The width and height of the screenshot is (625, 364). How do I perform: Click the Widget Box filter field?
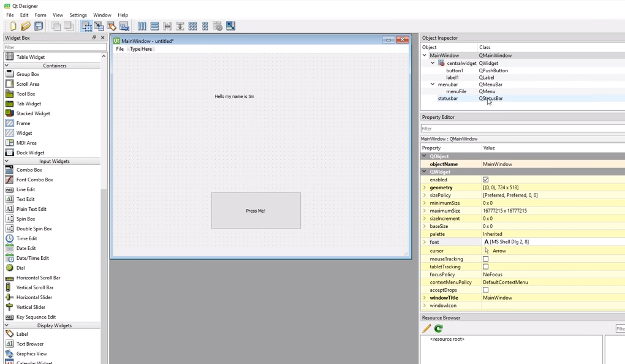click(51, 46)
